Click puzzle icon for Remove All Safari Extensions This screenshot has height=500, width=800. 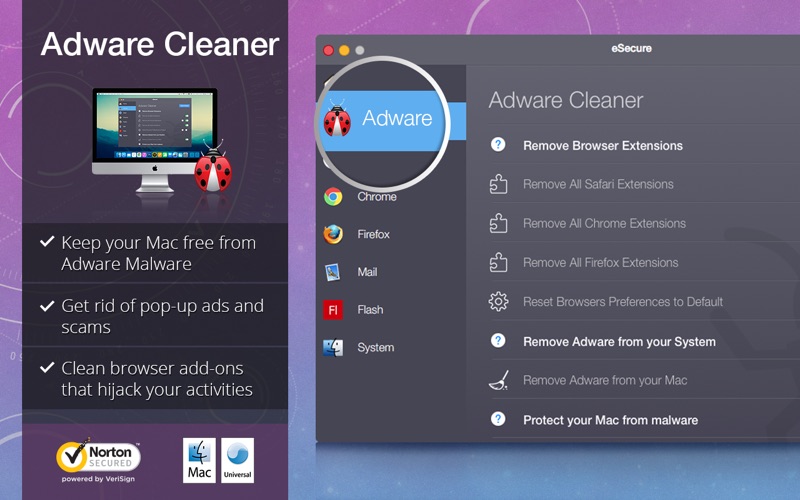click(498, 184)
